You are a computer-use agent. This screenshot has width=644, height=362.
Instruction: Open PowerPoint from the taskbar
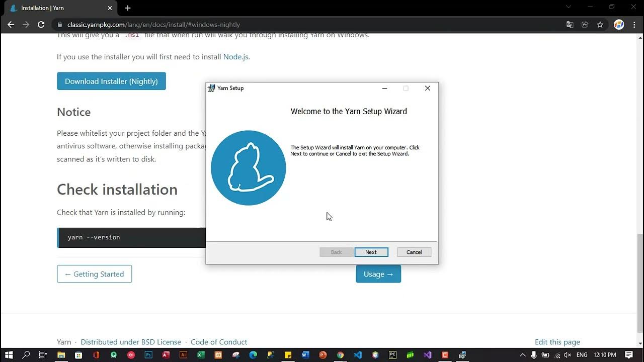tap(323, 355)
